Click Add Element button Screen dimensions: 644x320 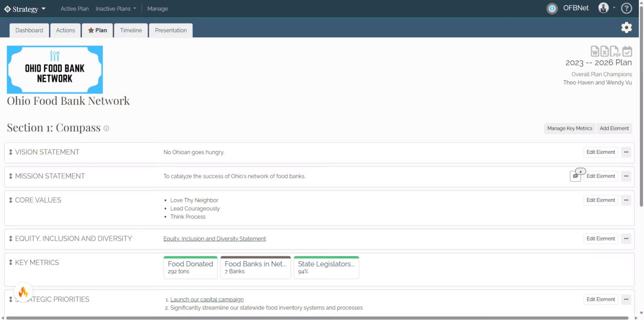click(614, 128)
